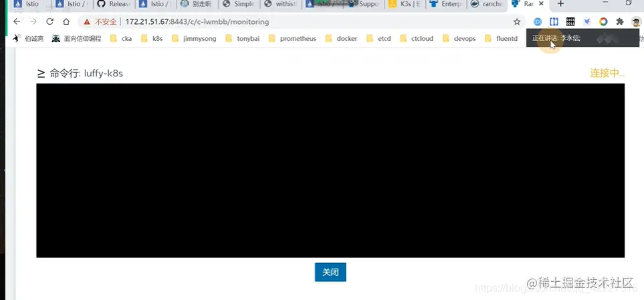Open the ctcloud bookmark folder

click(x=417, y=39)
